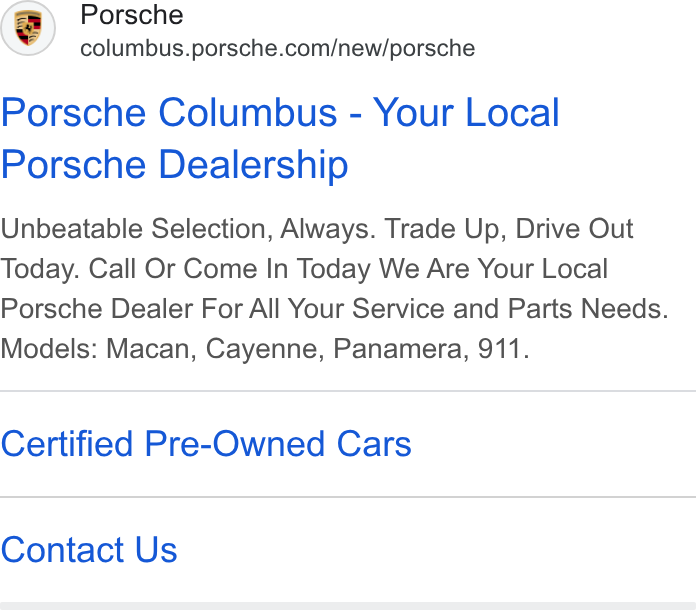Open the Porsche Columbus dealership headline link
The height and width of the screenshot is (610, 696).
click(x=280, y=138)
